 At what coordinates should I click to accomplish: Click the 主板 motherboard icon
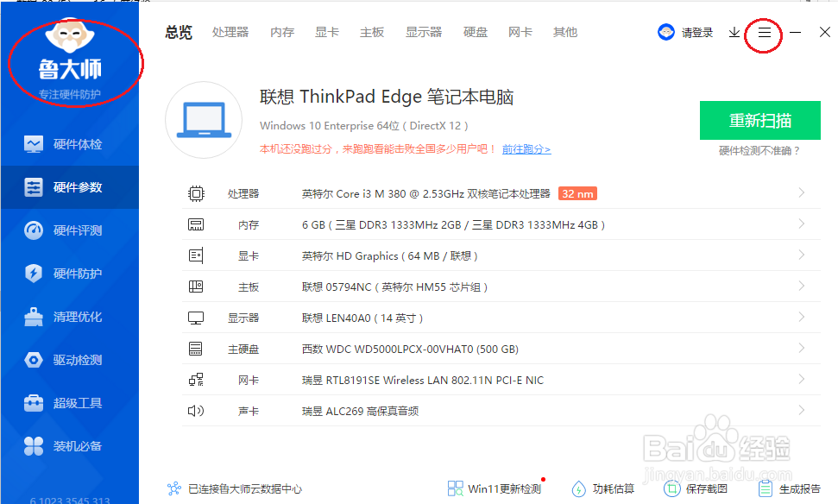[196, 287]
